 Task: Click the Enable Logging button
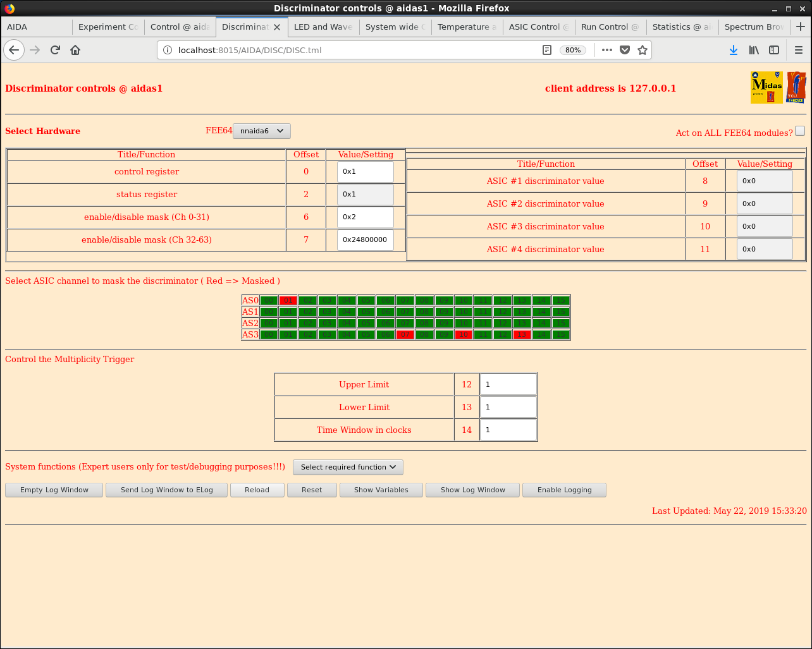click(564, 490)
